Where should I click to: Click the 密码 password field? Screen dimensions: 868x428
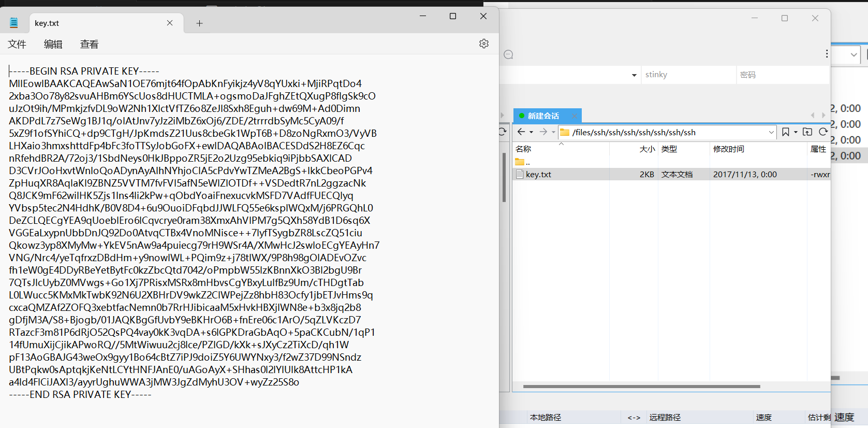784,75
